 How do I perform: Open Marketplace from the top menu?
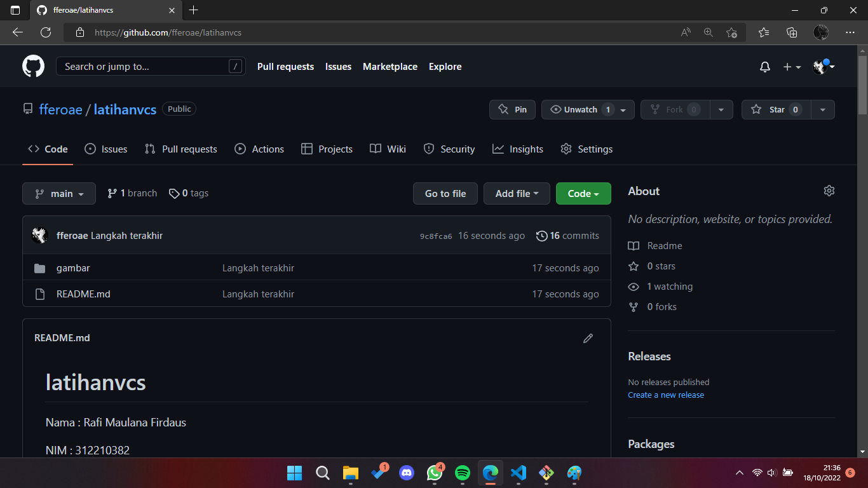[390, 66]
